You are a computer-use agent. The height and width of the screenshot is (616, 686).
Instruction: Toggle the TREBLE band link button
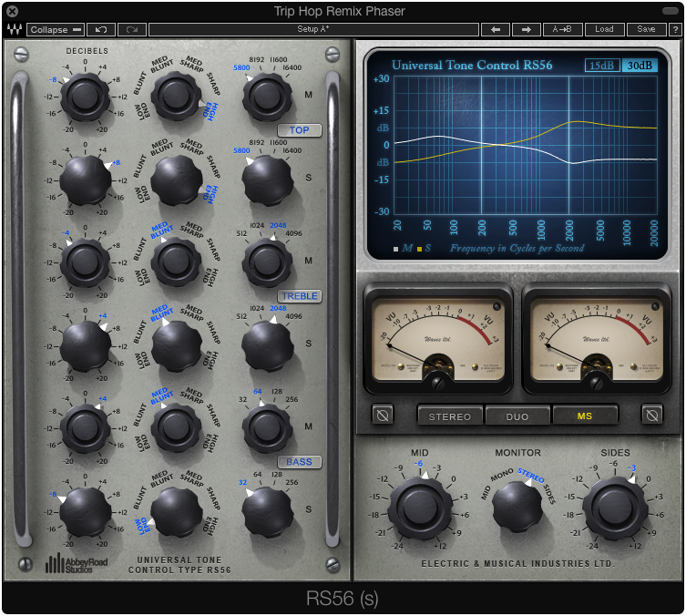click(x=299, y=296)
